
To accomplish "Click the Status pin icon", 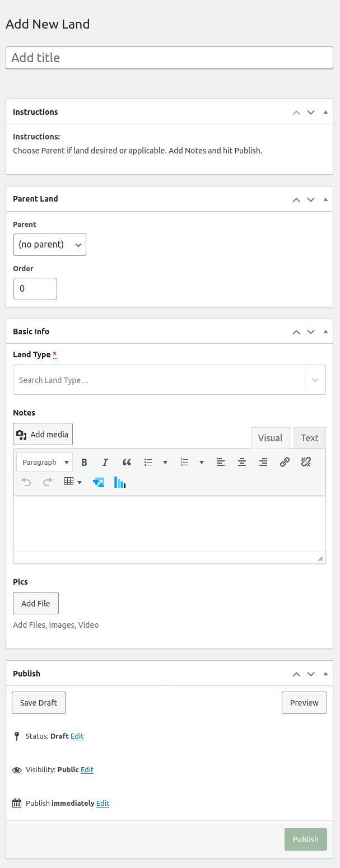I will (17, 736).
